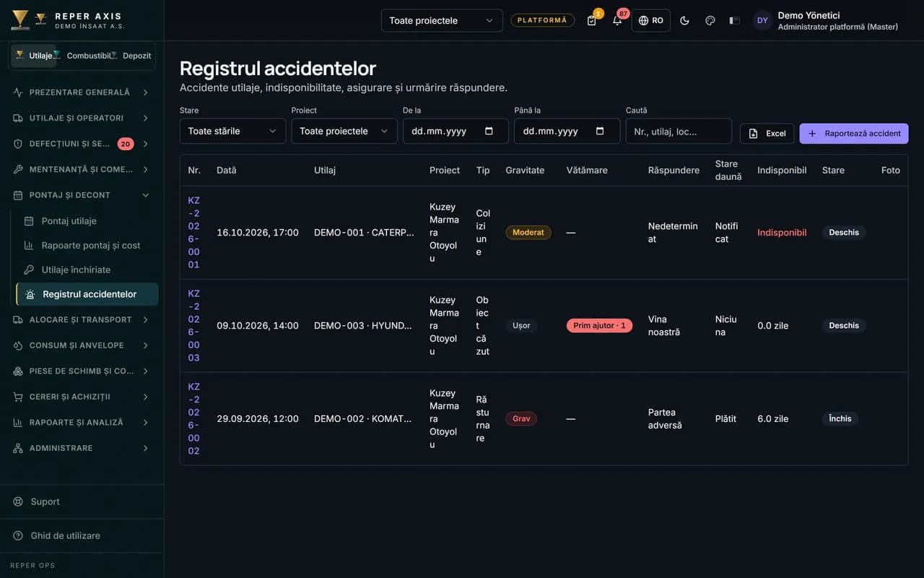This screenshot has height=578, width=924.
Task: Expand Cereri și achiziții section
Action: coord(82,397)
